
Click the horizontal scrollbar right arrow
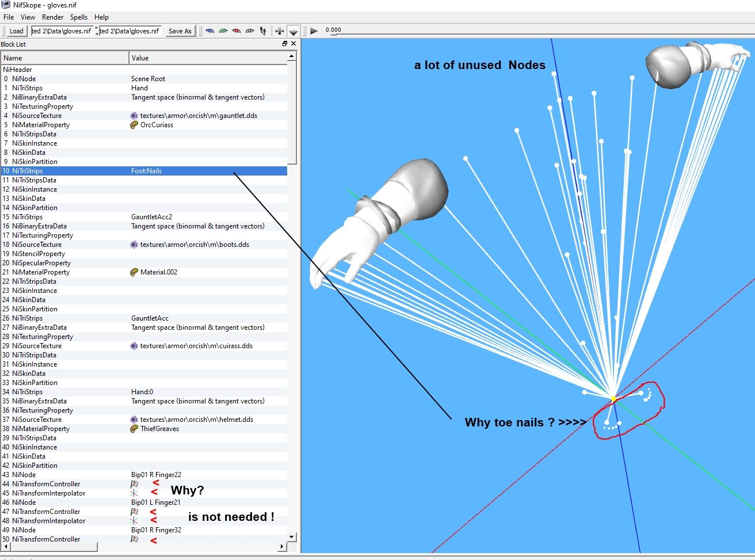pos(282,546)
